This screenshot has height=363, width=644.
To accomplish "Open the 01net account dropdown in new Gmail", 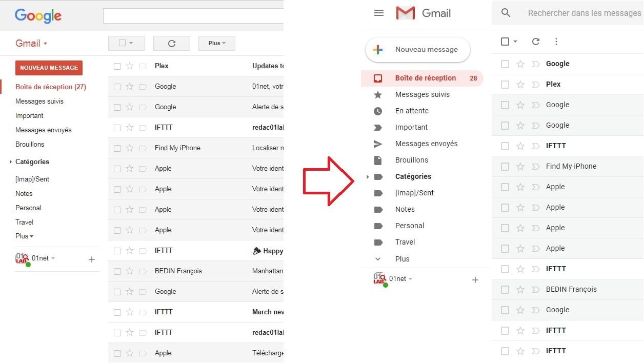I will pos(410,279).
